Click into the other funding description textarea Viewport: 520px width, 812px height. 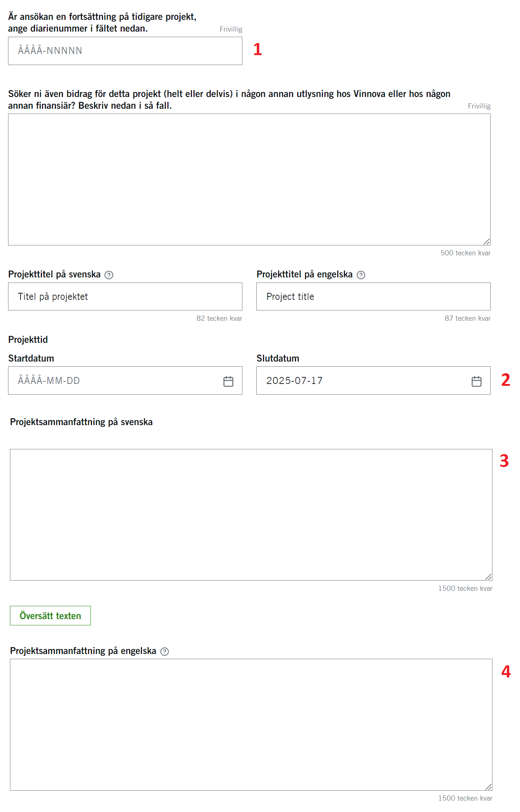click(x=249, y=179)
